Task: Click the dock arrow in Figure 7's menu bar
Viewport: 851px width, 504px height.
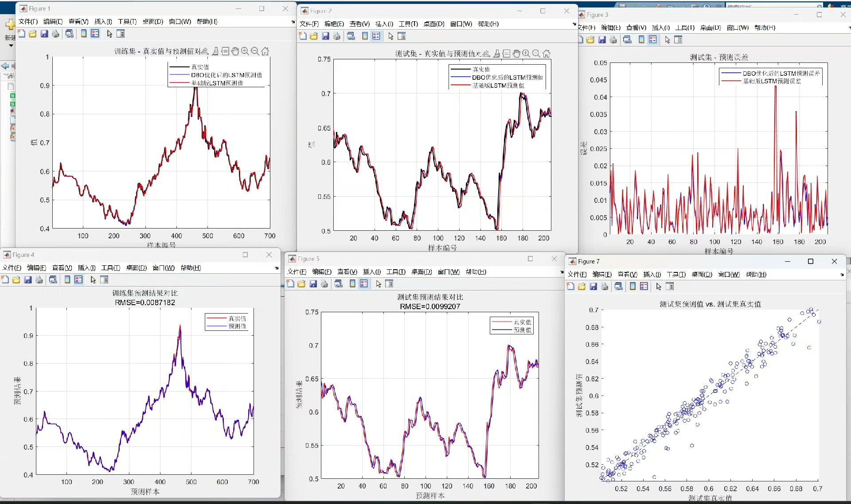Action: [842, 275]
